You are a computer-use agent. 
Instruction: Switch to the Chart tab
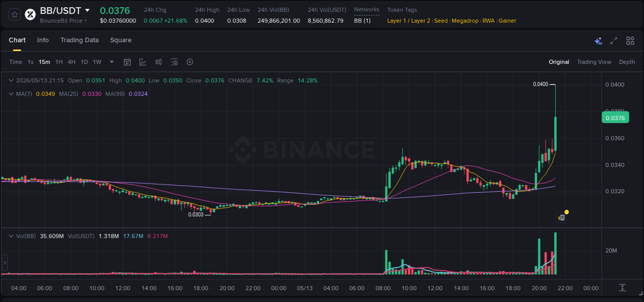tap(17, 40)
